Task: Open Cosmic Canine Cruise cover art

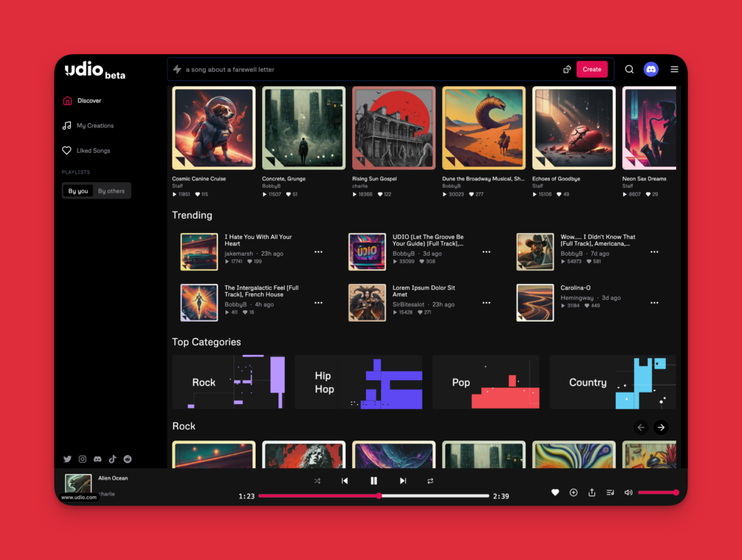Action: point(214,128)
